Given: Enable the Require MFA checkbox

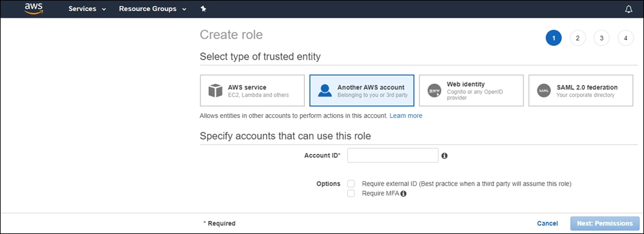Looking at the screenshot, I should tap(351, 193).
